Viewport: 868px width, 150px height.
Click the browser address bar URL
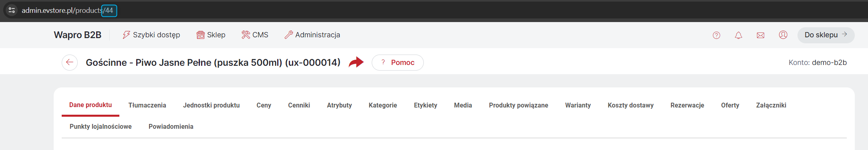point(67,10)
